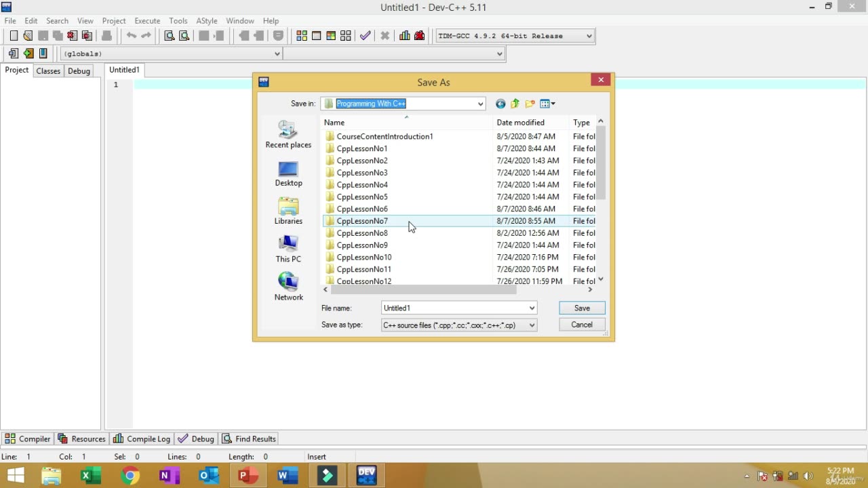
Task: Click the Compile & Run toolbar icon
Action: [x=331, y=36]
